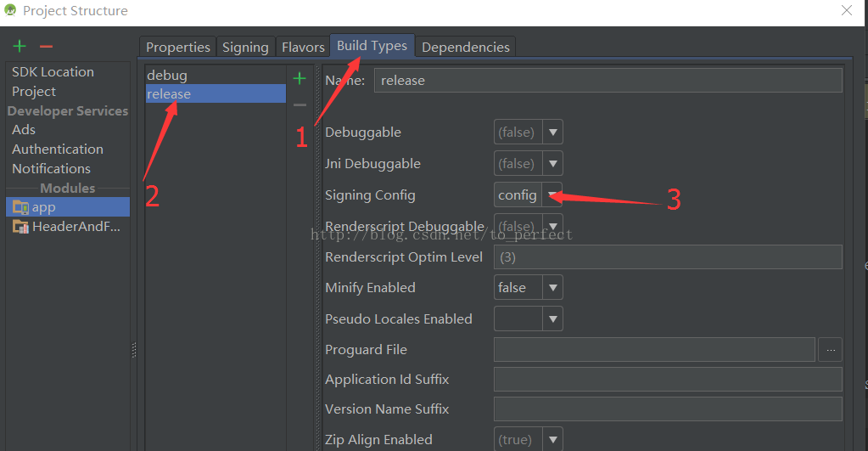The width and height of the screenshot is (868, 451).
Task: Open the Properties tab
Action: coord(177,47)
